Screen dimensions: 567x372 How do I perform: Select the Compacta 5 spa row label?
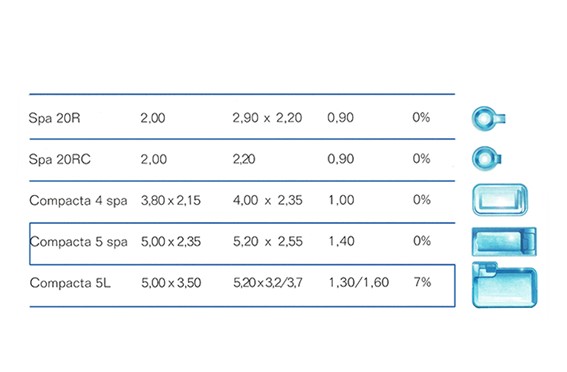78,241
